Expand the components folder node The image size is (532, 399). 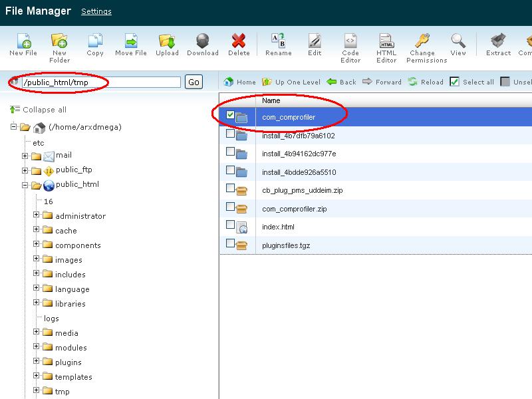[37, 244]
